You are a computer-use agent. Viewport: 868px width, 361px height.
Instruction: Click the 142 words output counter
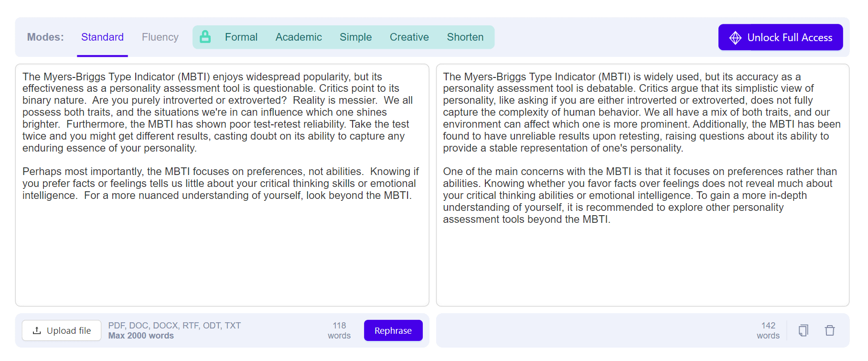tap(768, 330)
